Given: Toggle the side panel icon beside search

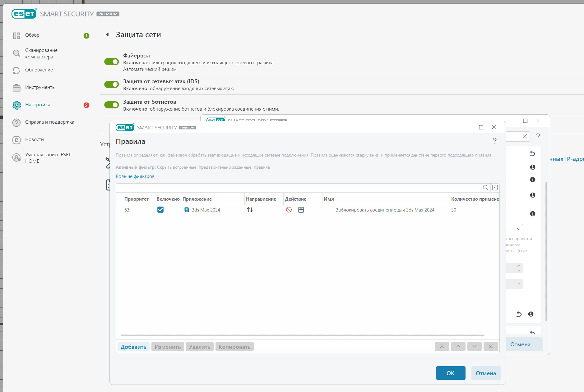Looking at the screenshot, I should coord(495,188).
